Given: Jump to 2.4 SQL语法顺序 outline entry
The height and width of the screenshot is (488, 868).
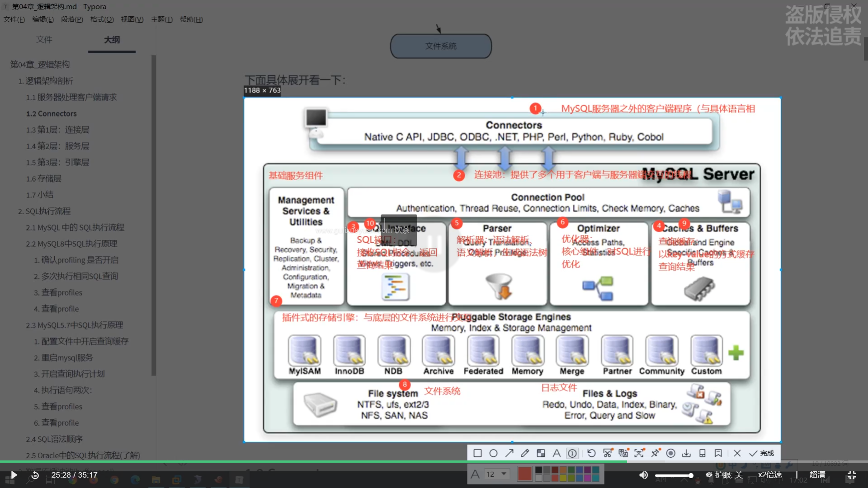Looking at the screenshot, I should [x=54, y=439].
